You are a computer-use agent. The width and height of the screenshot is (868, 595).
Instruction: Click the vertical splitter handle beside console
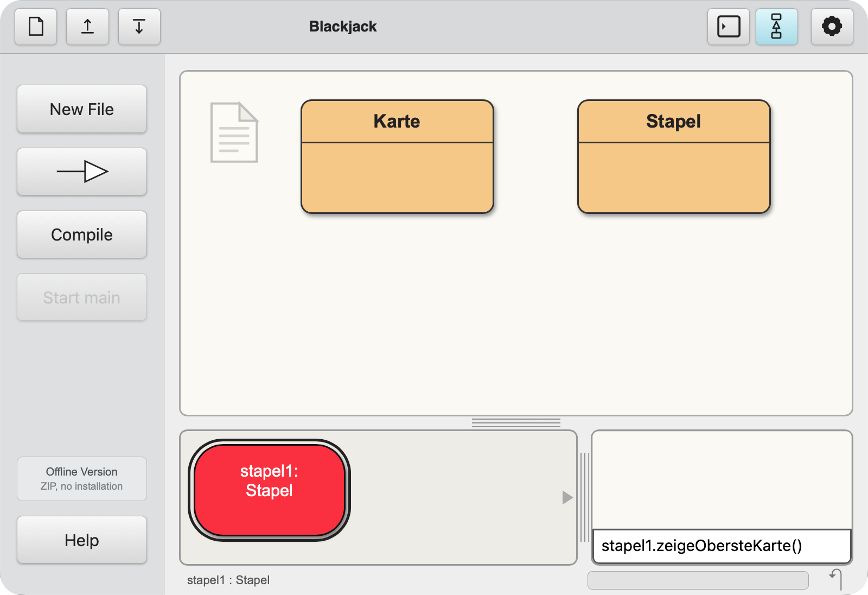[584, 497]
